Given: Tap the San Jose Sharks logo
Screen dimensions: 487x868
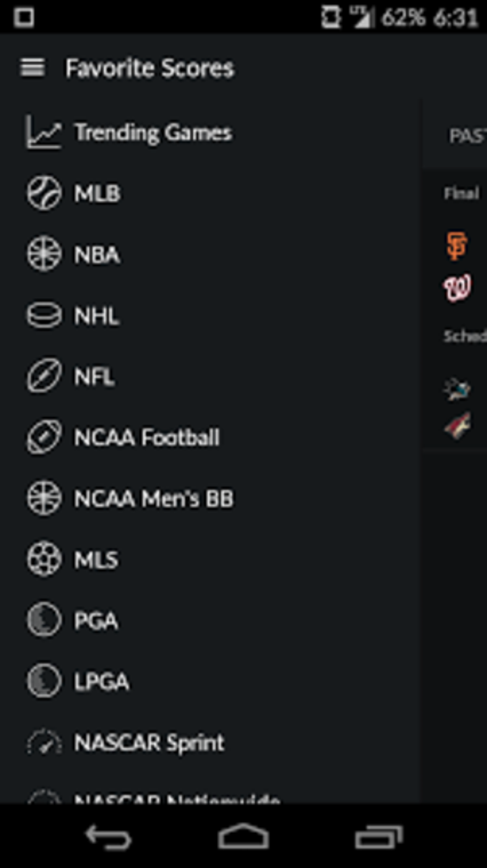Looking at the screenshot, I should tap(457, 388).
